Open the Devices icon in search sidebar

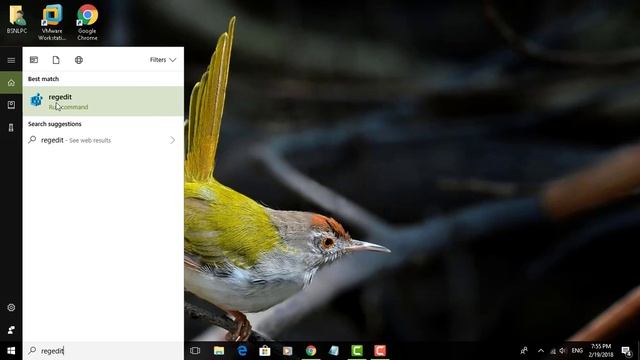(11, 128)
